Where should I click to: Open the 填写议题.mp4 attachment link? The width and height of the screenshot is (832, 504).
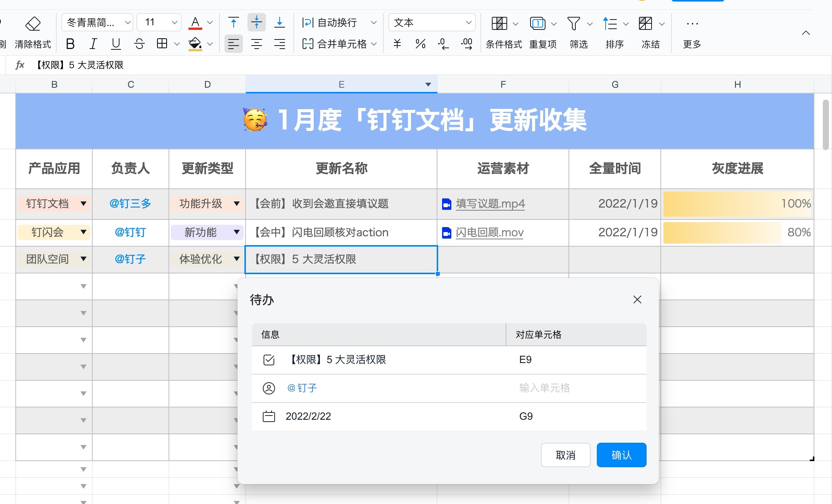[x=490, y=204]
